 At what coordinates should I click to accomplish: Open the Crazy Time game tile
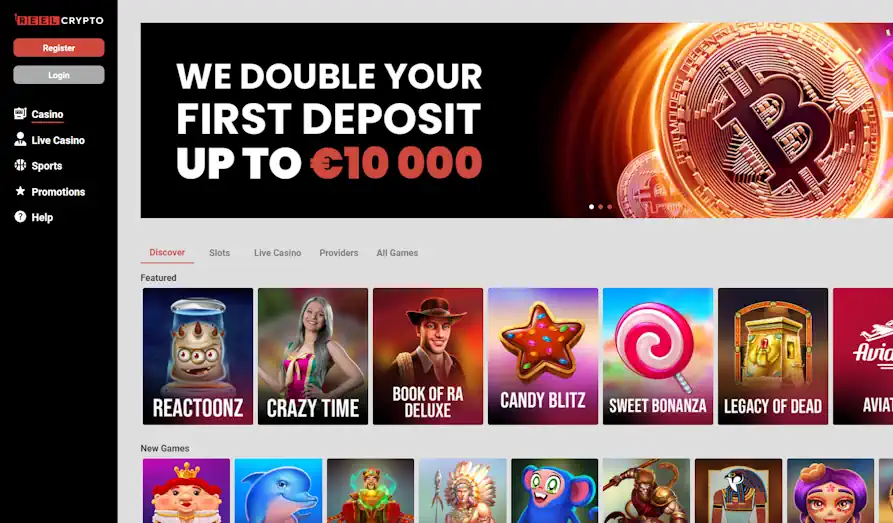pos(313,356)
